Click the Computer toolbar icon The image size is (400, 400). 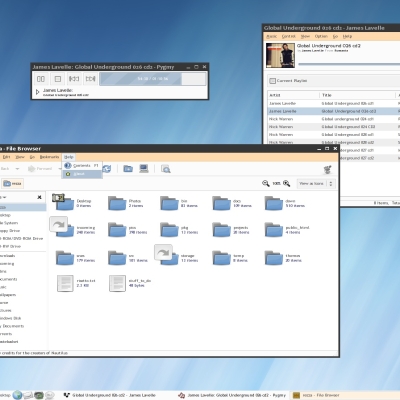[x=144, y=169]
